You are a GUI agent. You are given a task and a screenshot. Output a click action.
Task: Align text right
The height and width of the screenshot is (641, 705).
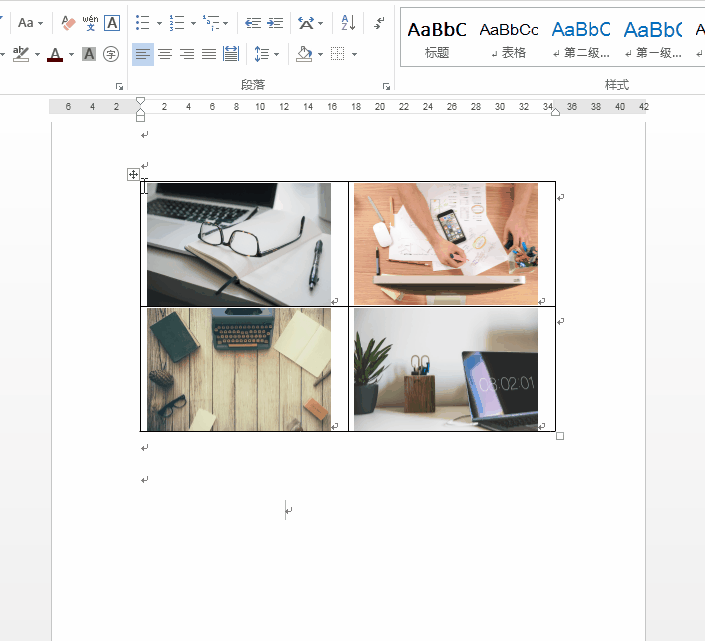click(x=187, y=54)
